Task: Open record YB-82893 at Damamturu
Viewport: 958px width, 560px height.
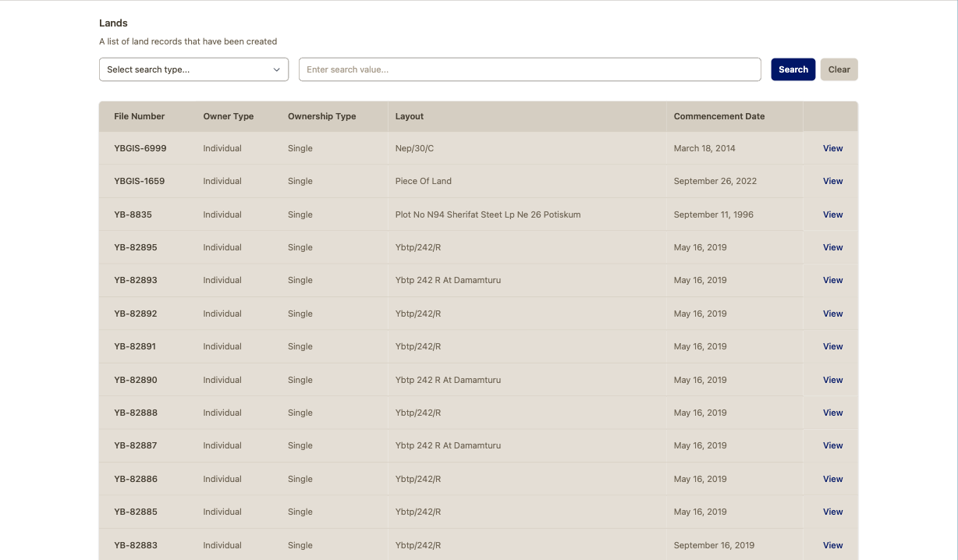Action: [x=832, y=280]
